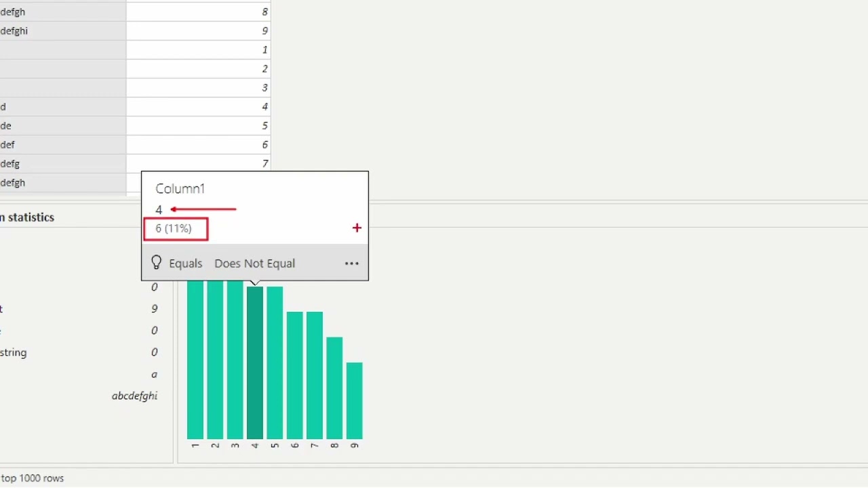868x488 pixels.
Task: Select the chart bar labeled 2
Action: click(215, 360)
